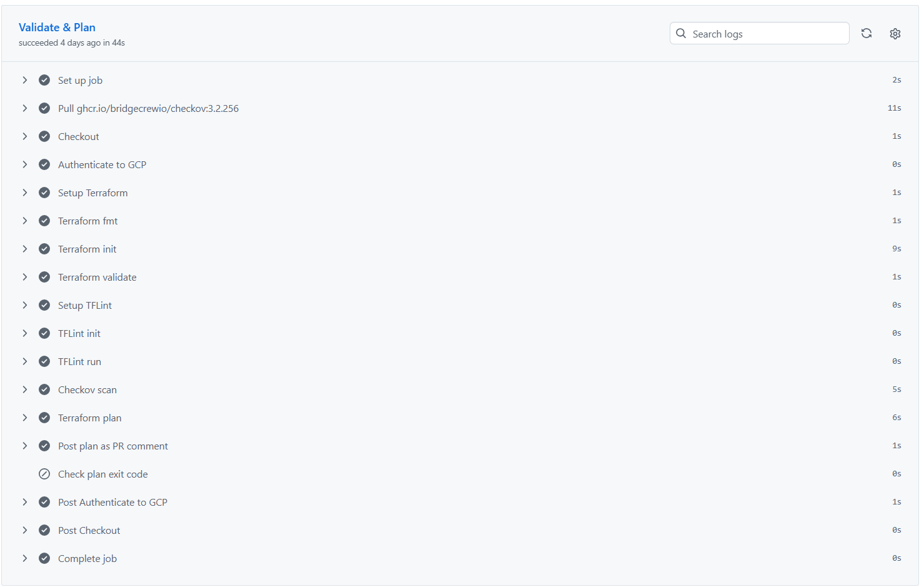Image resolution: width=924 pixels, height=587 pixels.
Task: Click 'succeeded 4 days ago in 44s' status text
Action: (x=72, y=43)
